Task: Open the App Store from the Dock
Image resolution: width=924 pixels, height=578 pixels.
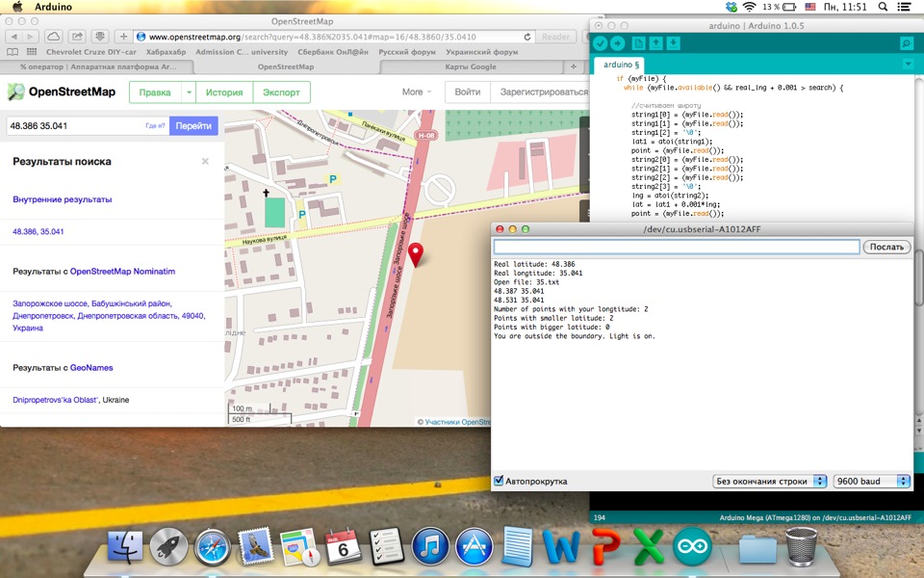Action: (475, 546)
